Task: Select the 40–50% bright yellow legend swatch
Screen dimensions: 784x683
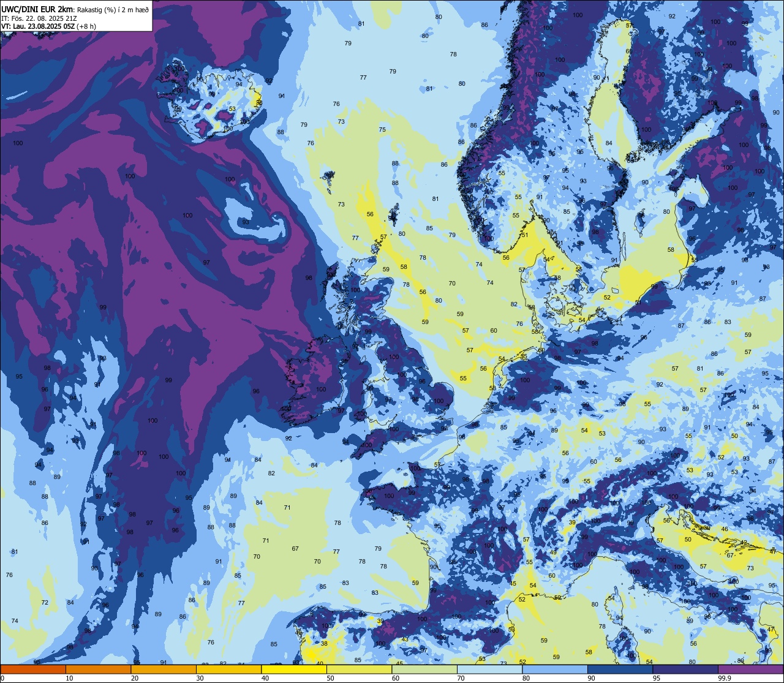Action: point(294,670)
